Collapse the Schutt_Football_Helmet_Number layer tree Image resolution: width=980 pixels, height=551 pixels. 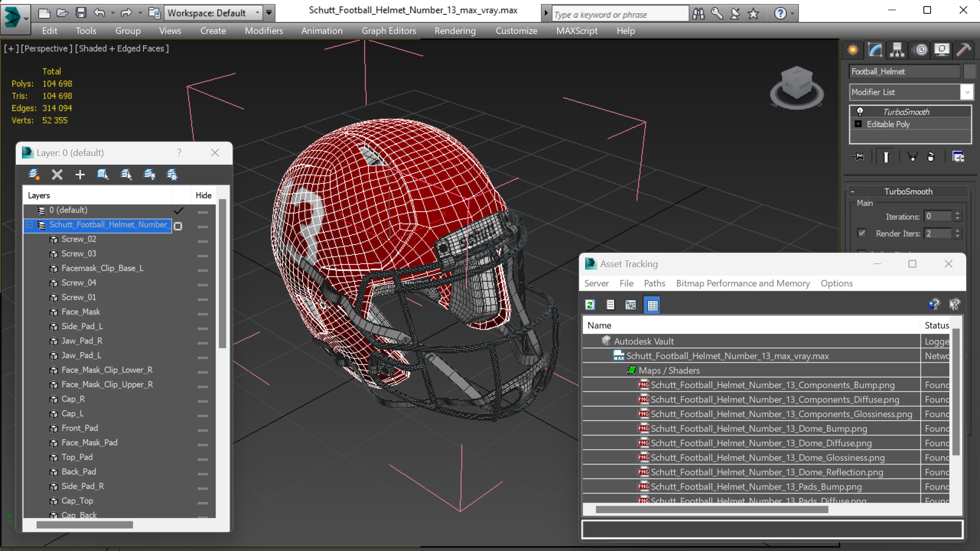30,225
